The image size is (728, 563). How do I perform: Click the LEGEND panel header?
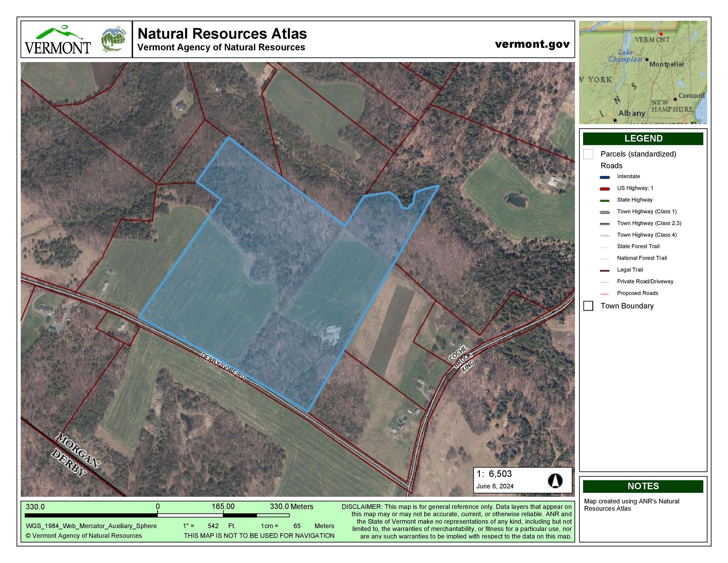coord(643,138)
